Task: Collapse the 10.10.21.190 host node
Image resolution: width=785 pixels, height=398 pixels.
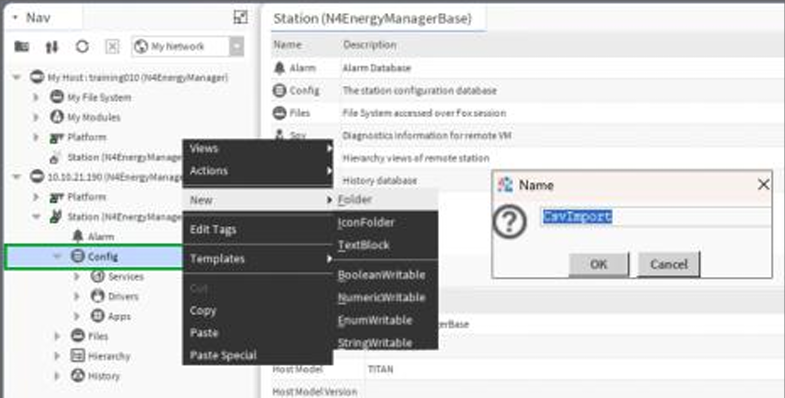Action: coord(17,176)
